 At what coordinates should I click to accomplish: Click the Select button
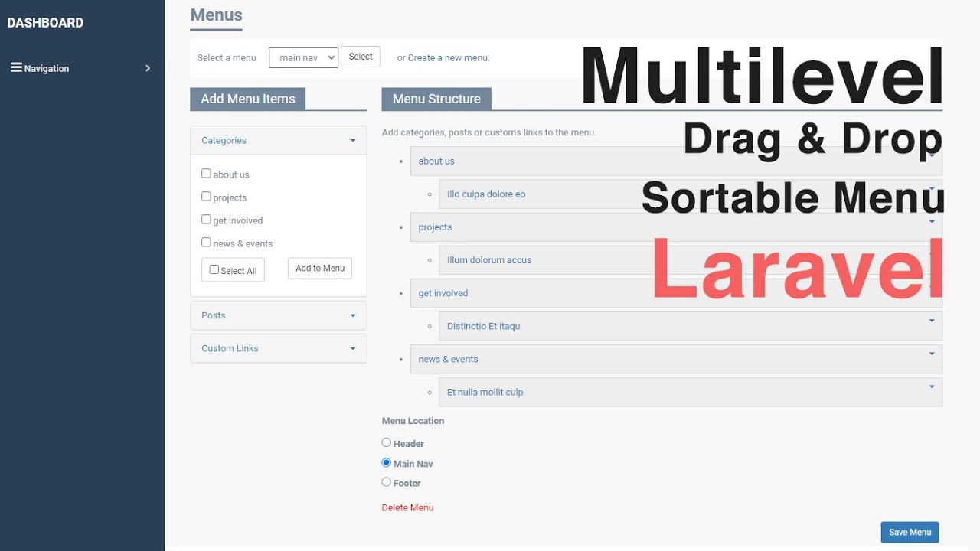tap(361, 57)
